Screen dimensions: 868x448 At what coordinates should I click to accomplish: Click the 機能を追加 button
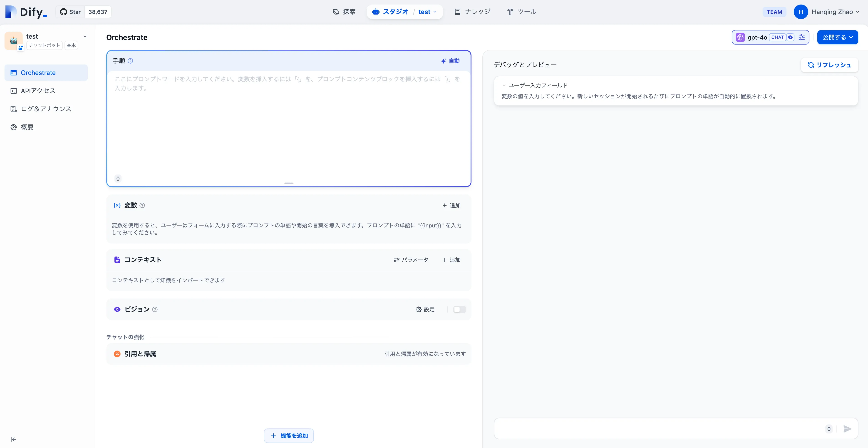tap(289, 436)
